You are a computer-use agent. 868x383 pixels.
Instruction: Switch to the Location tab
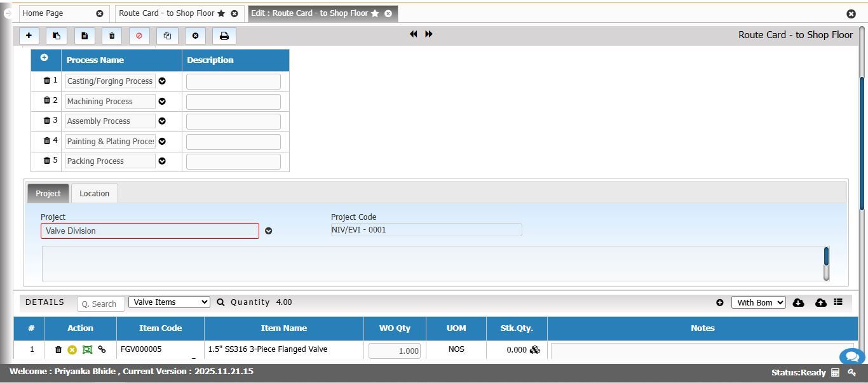94,194
